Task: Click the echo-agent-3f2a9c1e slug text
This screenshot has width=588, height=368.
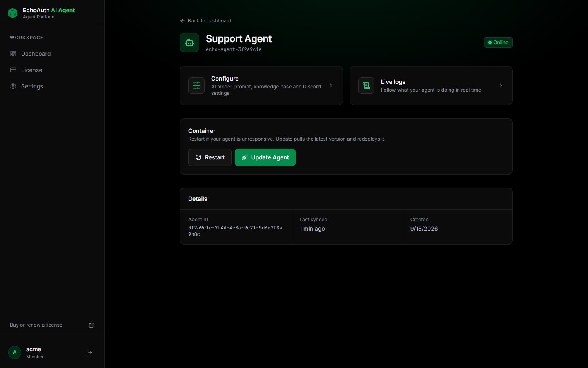Action: coord(234,49)
